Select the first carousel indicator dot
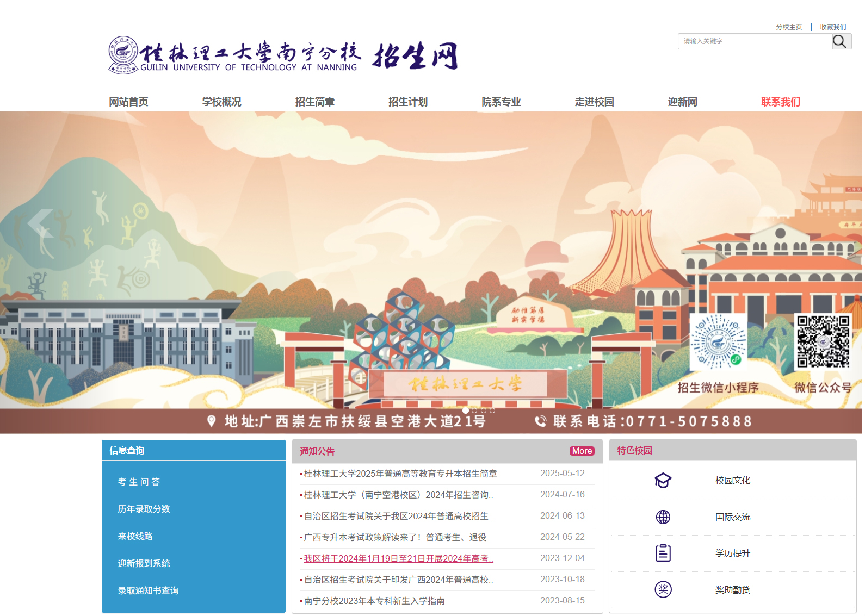 [x=466, y=410]
